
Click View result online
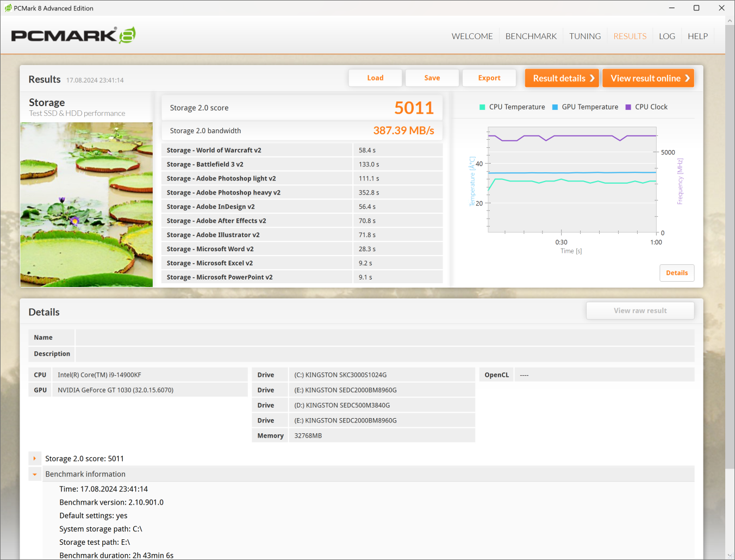tap(649, 78)
